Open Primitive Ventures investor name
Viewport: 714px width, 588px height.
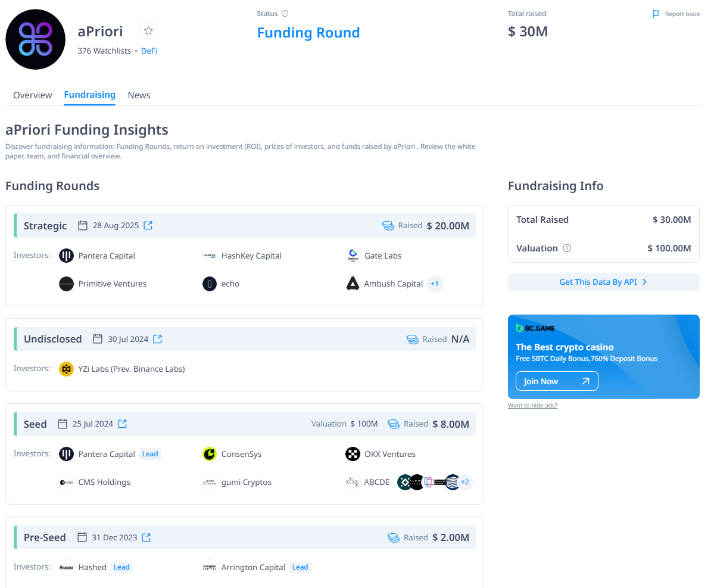click(x=113, y=284)
